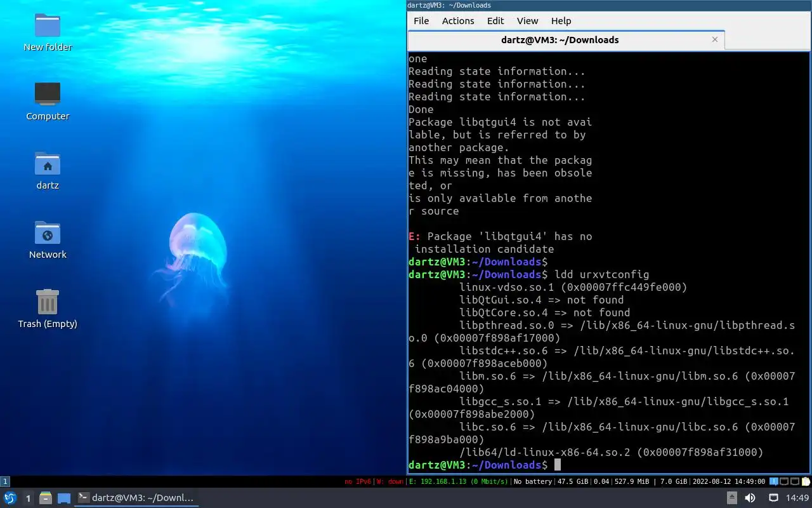This screenshot has width=812, height=508.
Task: Click the removable media eject icon in tray
Action: (731, 498)
